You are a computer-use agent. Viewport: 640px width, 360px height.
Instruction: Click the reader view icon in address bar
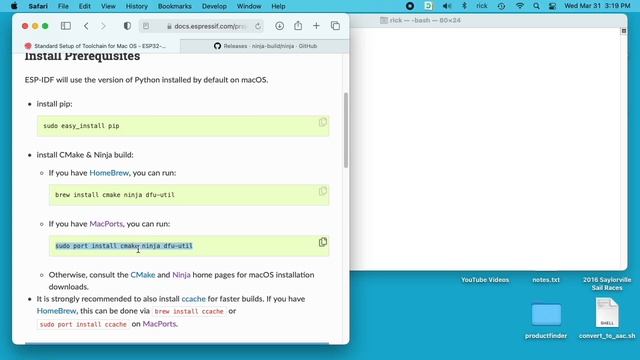[146, 26]
